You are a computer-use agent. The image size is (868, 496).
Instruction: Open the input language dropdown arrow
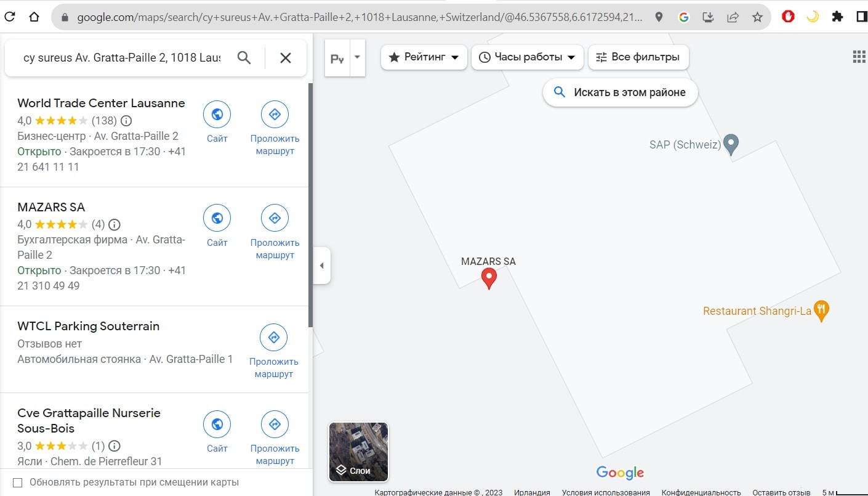[x=358, y=58]
